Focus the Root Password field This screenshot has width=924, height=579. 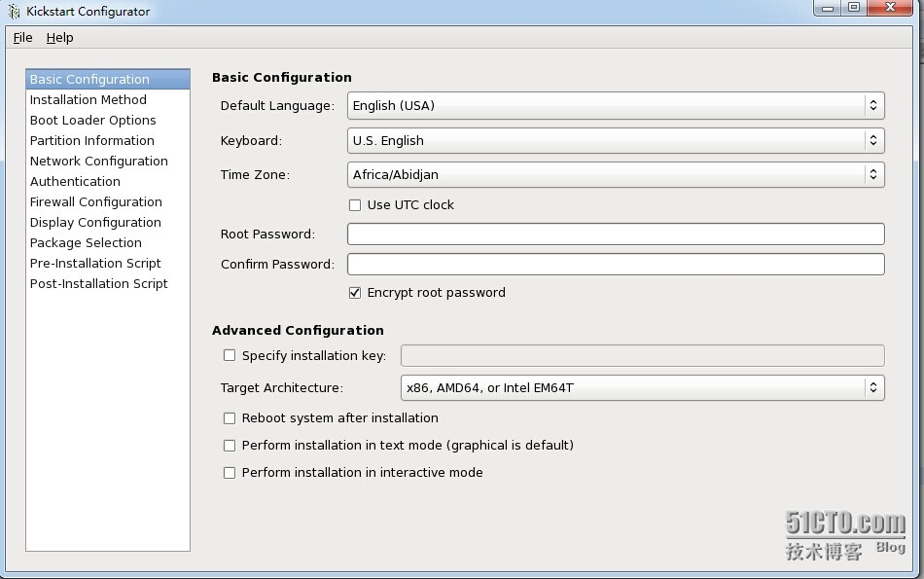tap(616, 235)
